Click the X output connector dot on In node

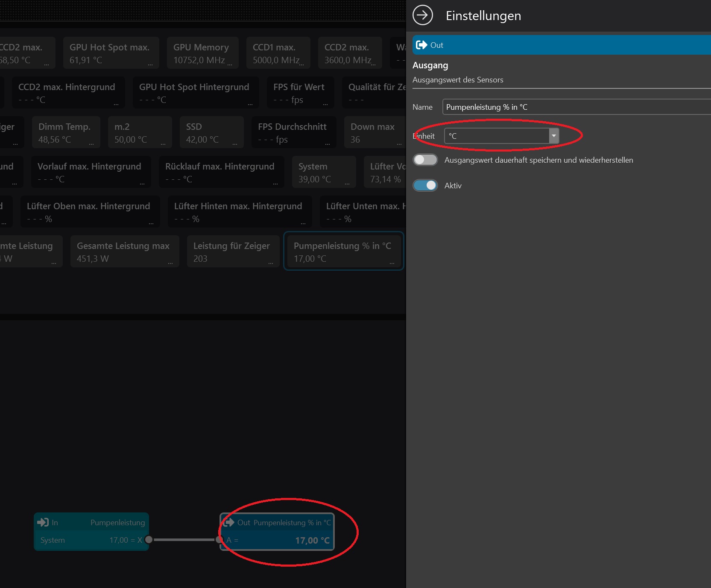(149, 540)
